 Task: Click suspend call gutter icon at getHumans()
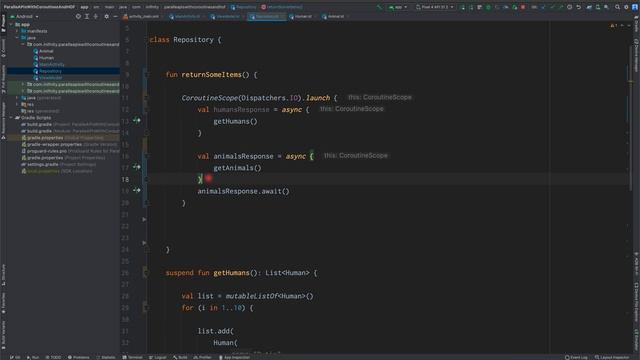pyautogui.click(x=136, y=120)
